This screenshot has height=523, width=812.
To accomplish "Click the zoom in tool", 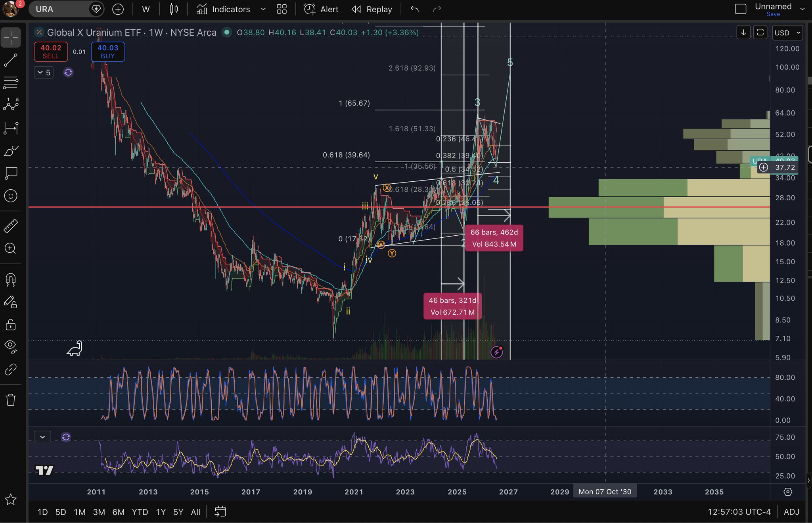I will pyautogui.click(x=11, y=248).
